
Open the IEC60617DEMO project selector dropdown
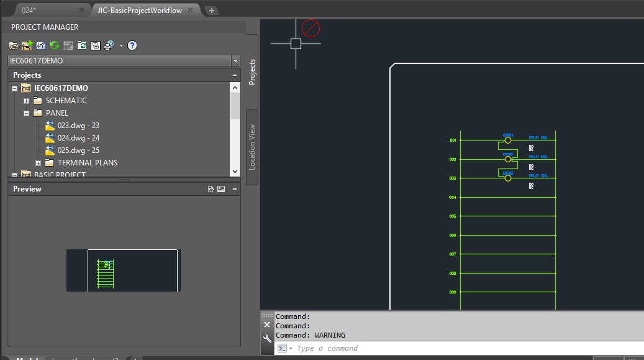(235, 61)
